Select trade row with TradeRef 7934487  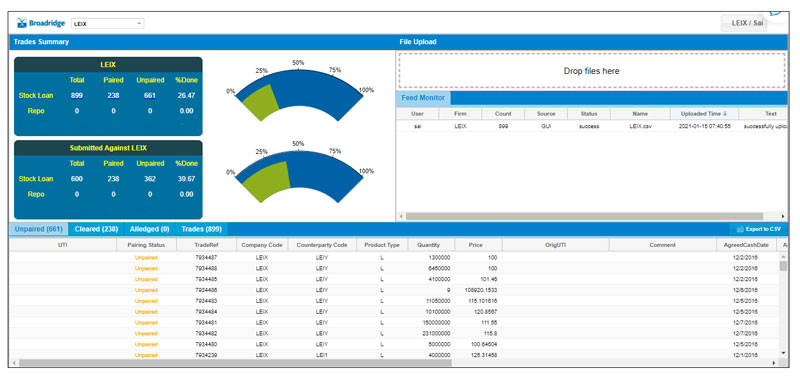click(x=394, y=258)
